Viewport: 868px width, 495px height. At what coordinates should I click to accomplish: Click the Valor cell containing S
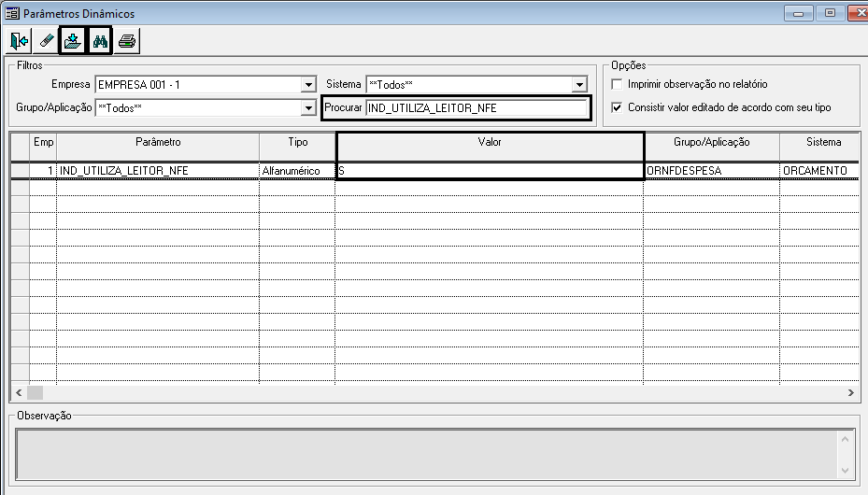click(x=490, y=170)
